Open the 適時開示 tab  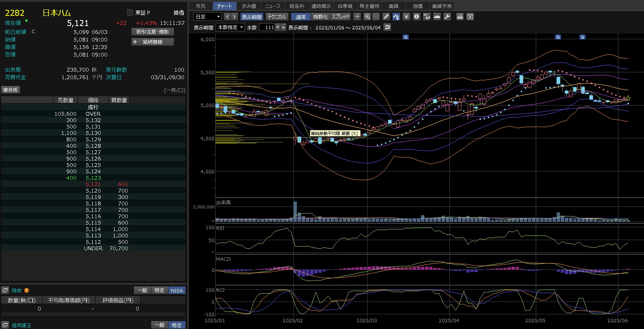[321, 6]
